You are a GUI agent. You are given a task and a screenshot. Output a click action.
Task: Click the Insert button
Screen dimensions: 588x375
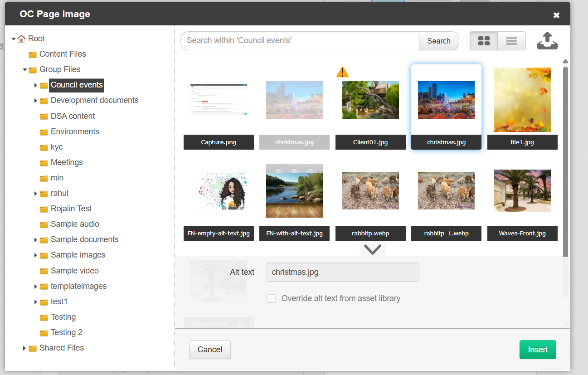tap(538, 349)
